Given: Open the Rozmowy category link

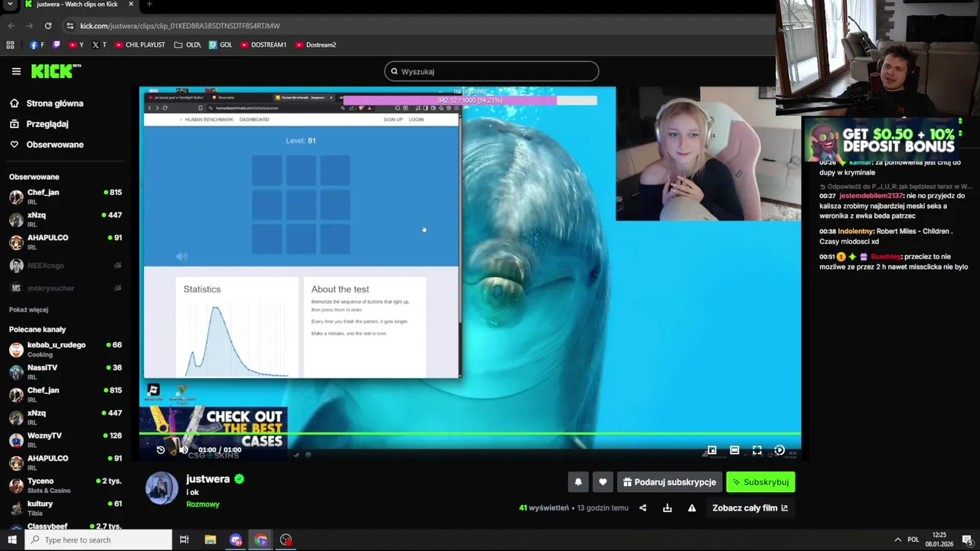Looking at the screenshot, I should tap(203, 504).
